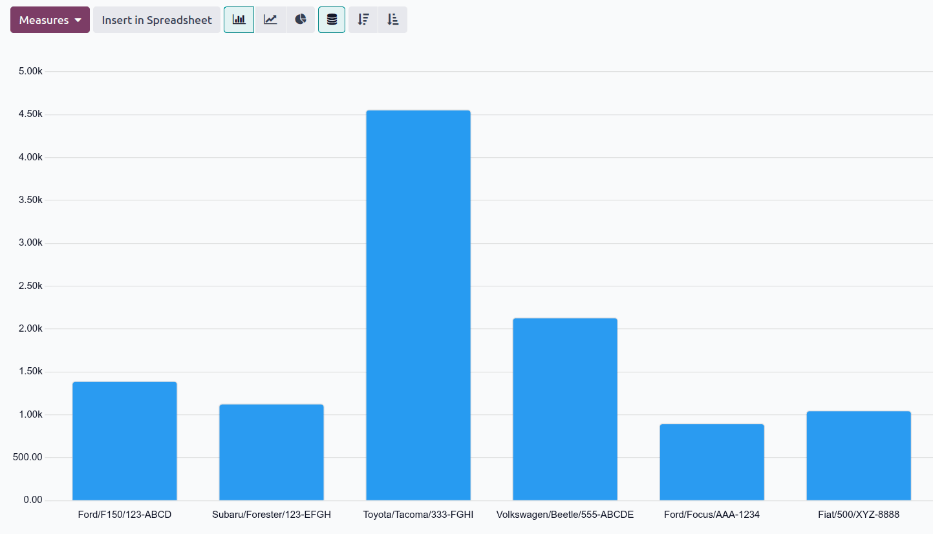Open the Measures dropdown
The height and width of the screenshot is (534, 933).
coord(50,20)
